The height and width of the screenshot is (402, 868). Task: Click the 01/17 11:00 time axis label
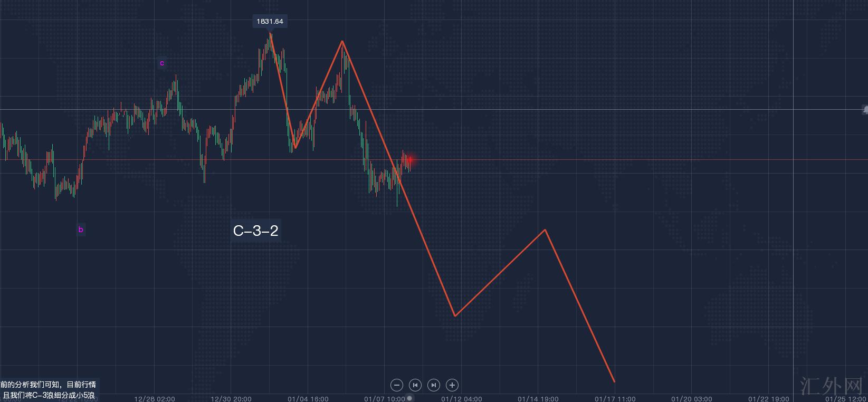(x=615, y=399)
